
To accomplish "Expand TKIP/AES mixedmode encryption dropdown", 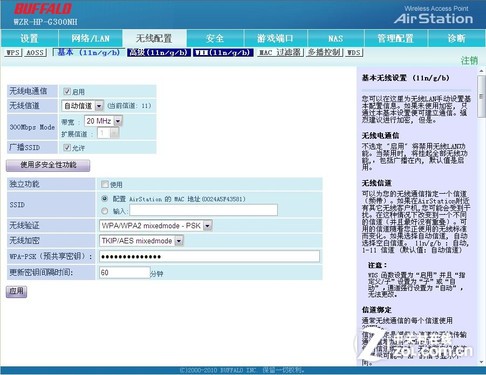I will point(141,241).
